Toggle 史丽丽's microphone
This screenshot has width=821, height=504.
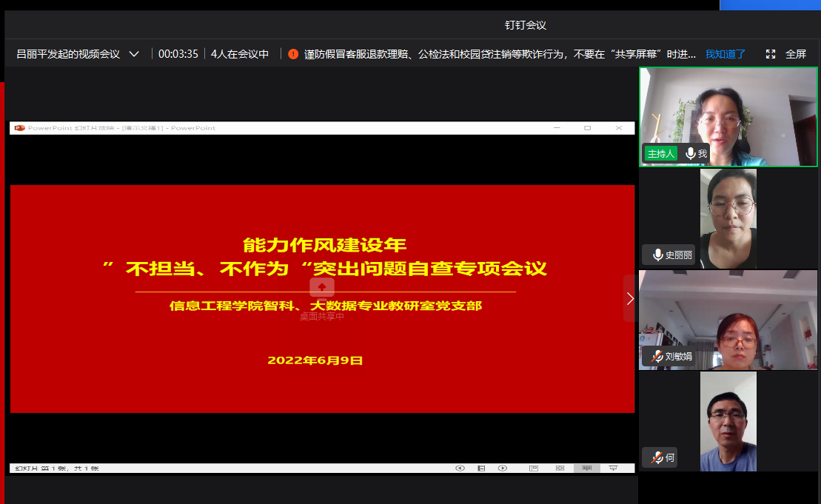(x=657, y=255)
